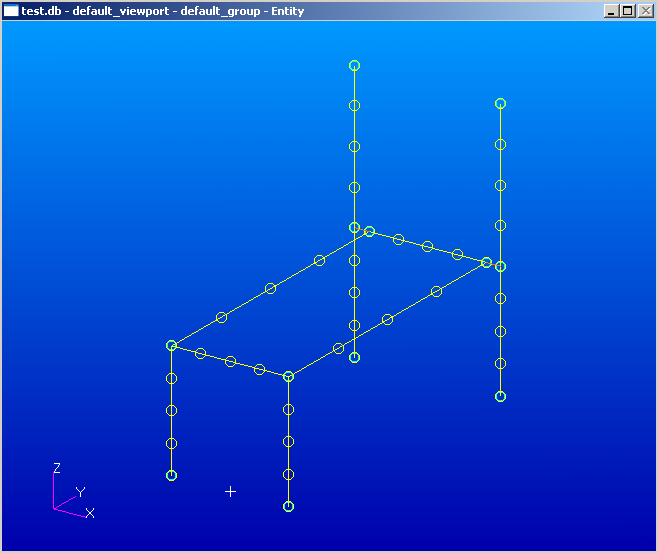Viewport: 658px width, 553px height.
Task: Select the bottom node of the right vertical line
Action: pyautogui.click(x=500, y=396)
